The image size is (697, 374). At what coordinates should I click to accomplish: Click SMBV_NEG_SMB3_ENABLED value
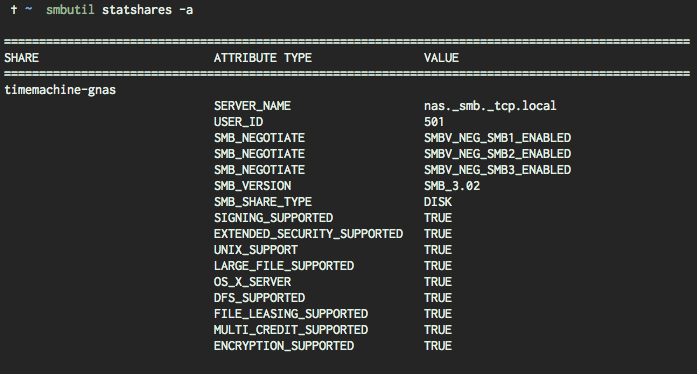[497, 170]
